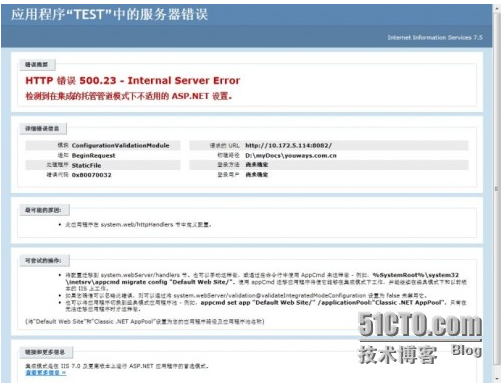Click the HTTP 错误 500.23 Internal Server Error heading
Viewport: 504px width, 390px height.
(x=133, y=81)
